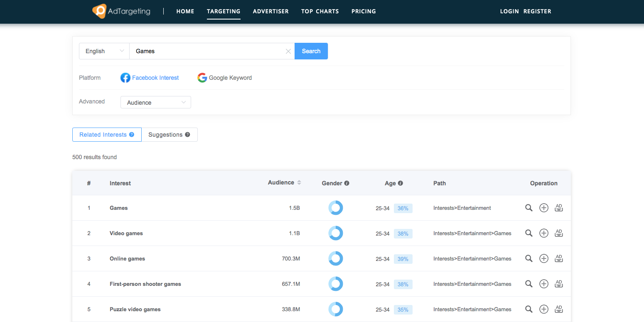The height and width of the screenshot is (322, 644).
Task: Add Puzzle video games with plus icon
Action: (544, 309)
